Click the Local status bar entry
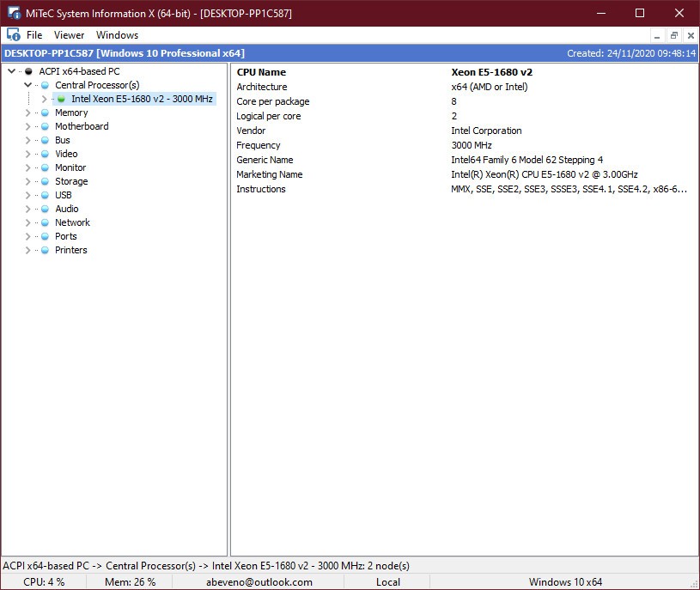This screenshot has width=700, height=590. (x=388, y=582)
